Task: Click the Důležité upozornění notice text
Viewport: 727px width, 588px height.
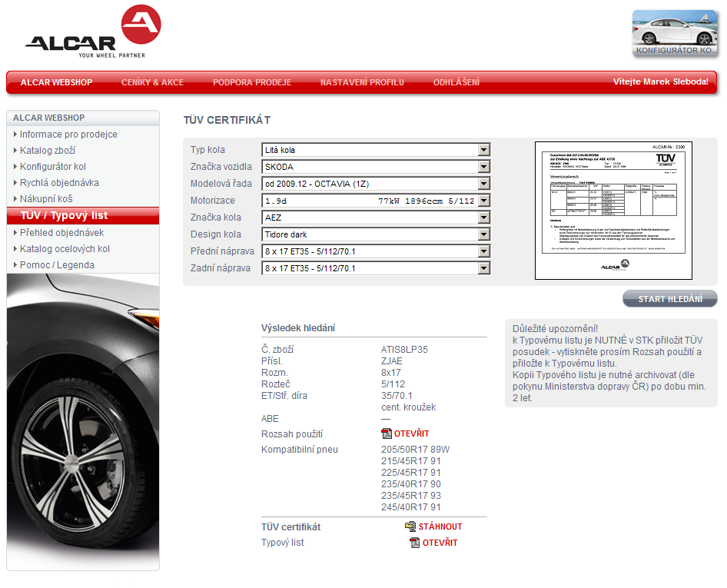Action: click(x=555, y=329)
